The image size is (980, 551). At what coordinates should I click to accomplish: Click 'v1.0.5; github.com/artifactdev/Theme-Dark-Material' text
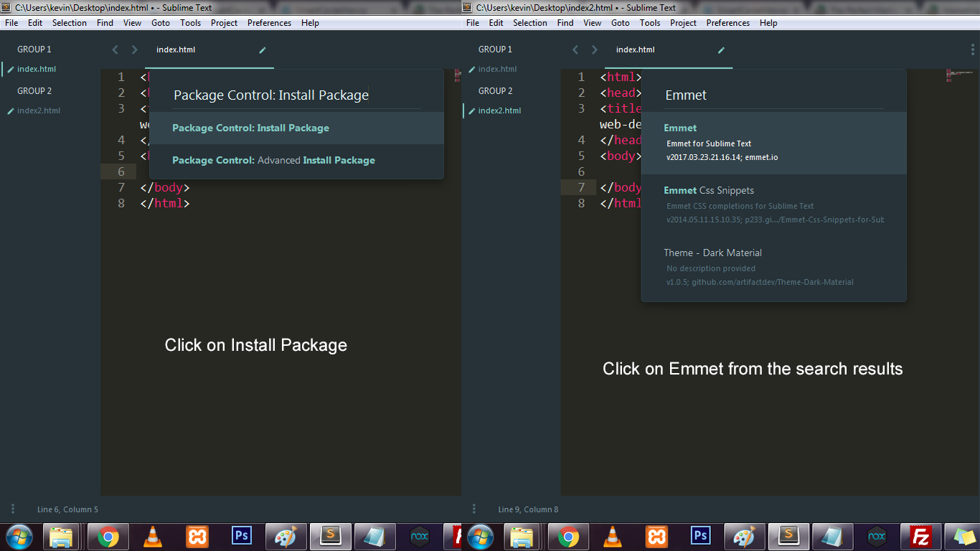click(760, 282)
